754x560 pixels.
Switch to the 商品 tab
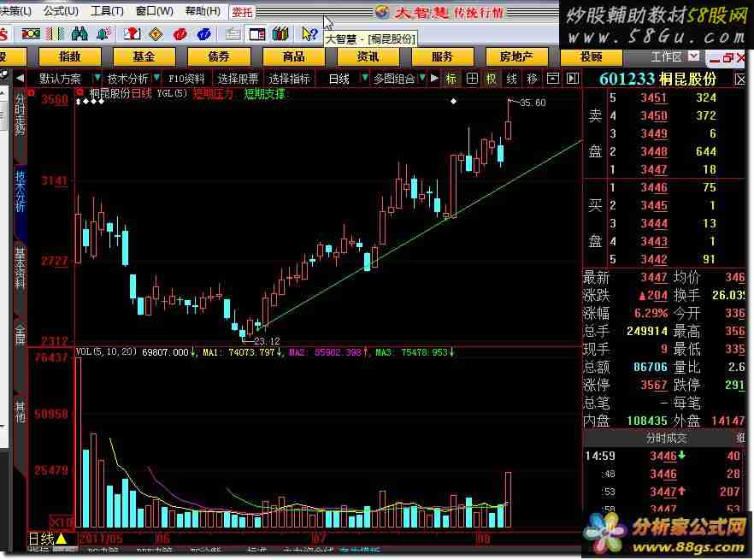(x=294, y=56)
